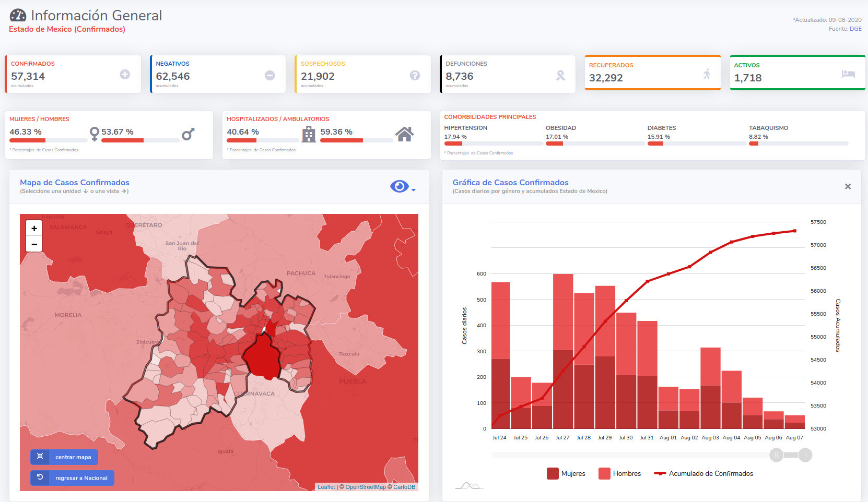
Task: Open the DGE source link
Action: tap(855, 29)
